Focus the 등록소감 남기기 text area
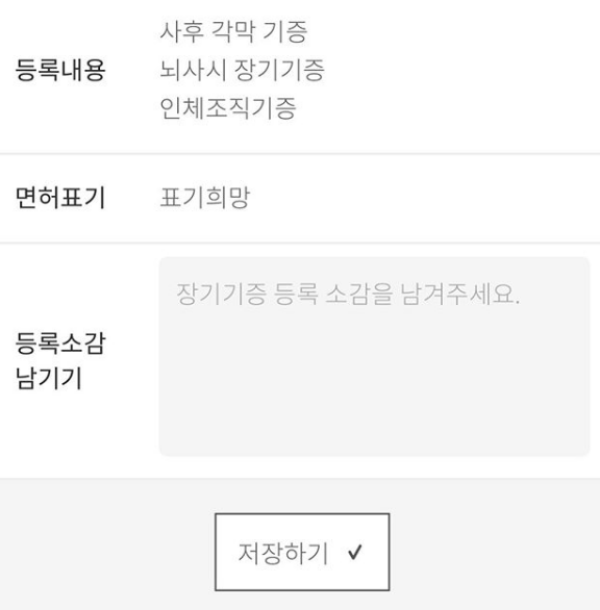 point(374,356)
